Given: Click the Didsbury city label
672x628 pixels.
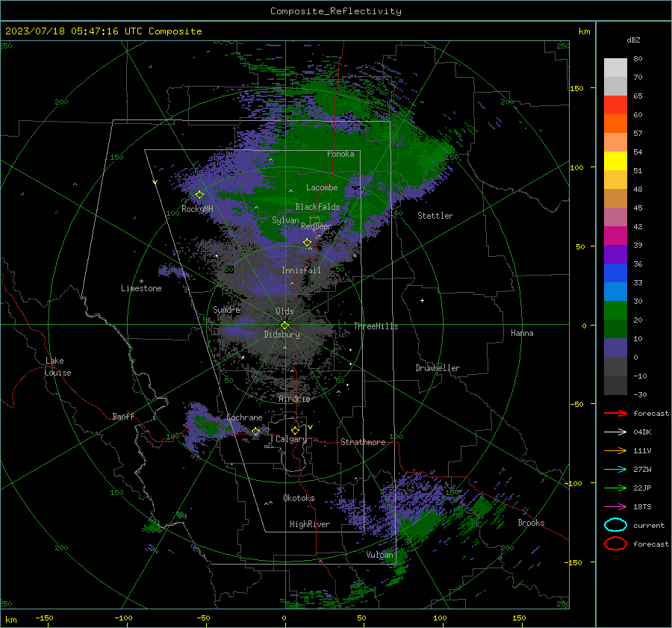Looking at the screenshot, I should pyautogui.click(x=281, y=335).
